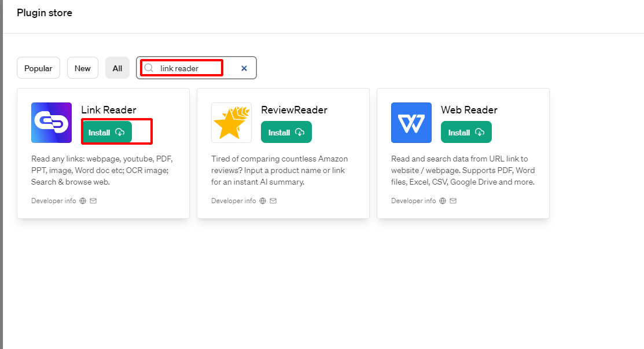The width and height of the screenshot is (644, 349).
Task: Switch to the Popular filter
Action: 38,68
